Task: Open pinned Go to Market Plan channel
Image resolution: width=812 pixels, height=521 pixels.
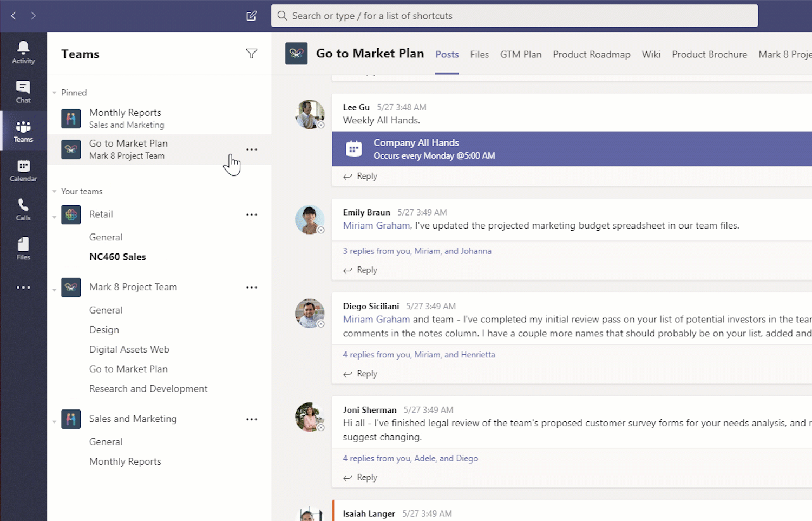Action: [x=159, y=149]
